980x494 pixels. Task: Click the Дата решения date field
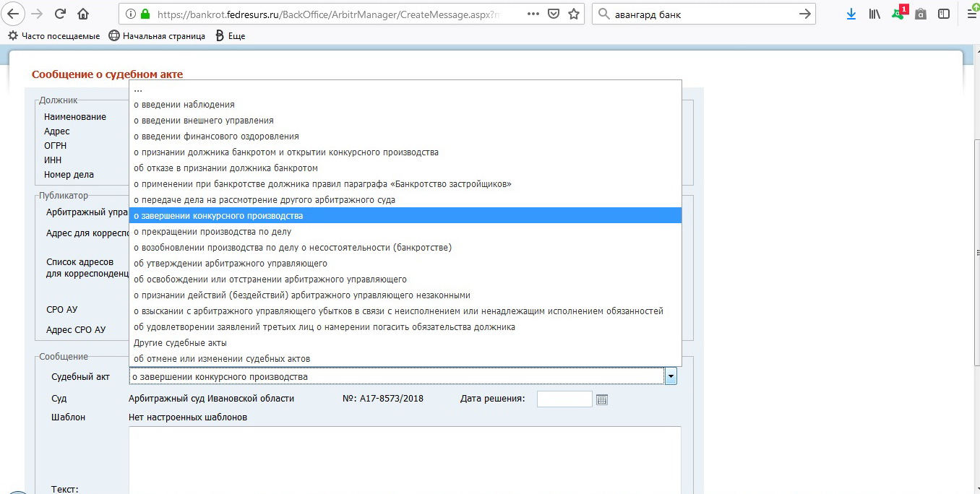click(x=564, y=399)
